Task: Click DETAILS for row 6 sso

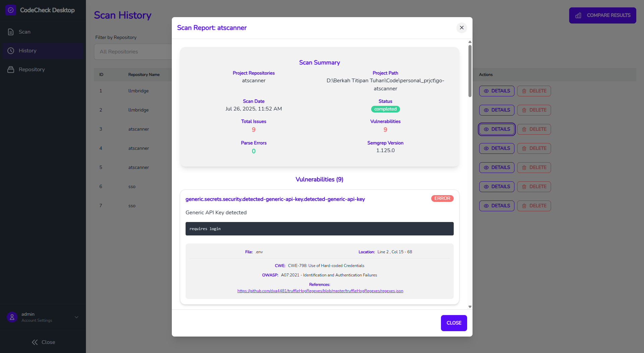Action: pos(497,187)
